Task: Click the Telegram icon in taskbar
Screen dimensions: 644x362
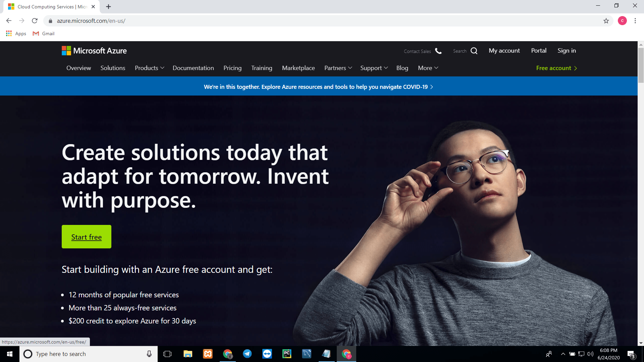Action: tap(247, 353)
